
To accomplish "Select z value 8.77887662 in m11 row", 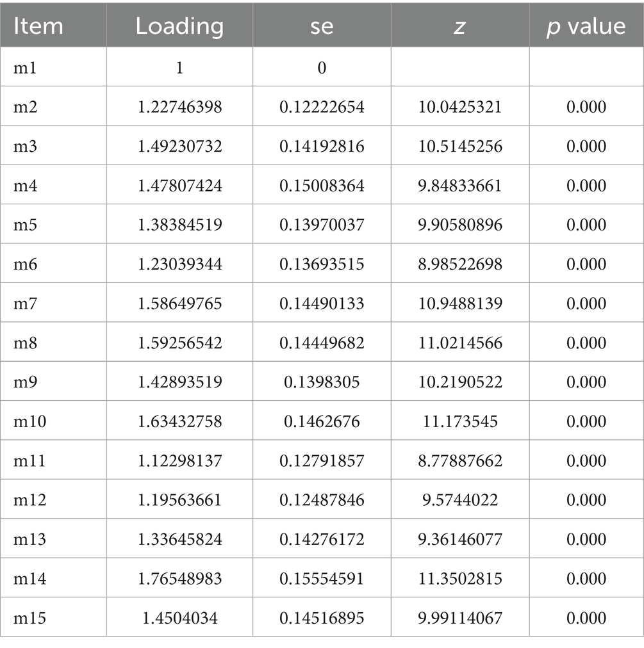I will (460, 461).
